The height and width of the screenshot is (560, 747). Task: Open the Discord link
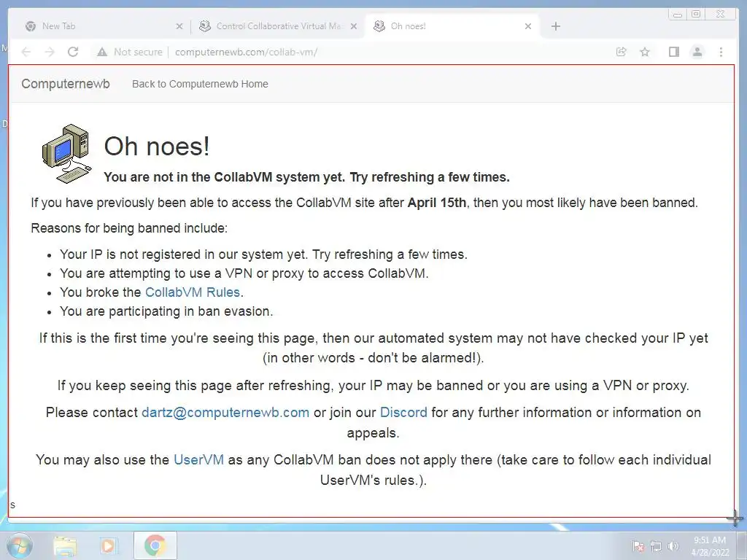403,413
